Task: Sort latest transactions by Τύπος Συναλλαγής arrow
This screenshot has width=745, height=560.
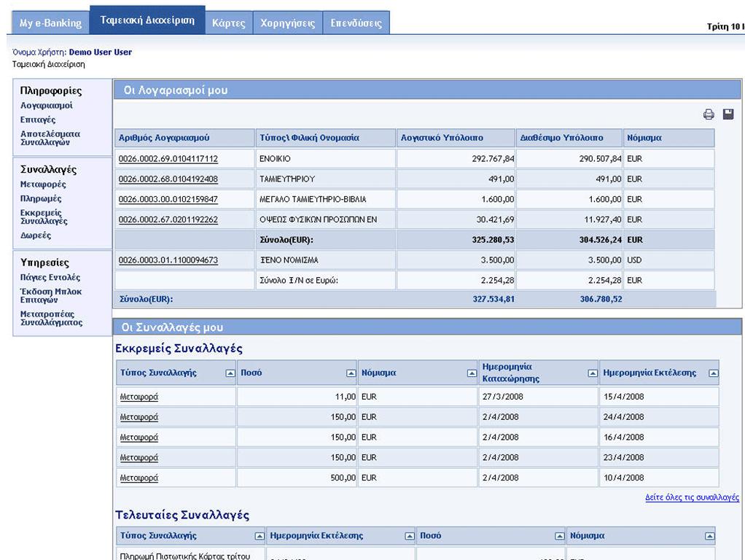Action: click(260, 536)
